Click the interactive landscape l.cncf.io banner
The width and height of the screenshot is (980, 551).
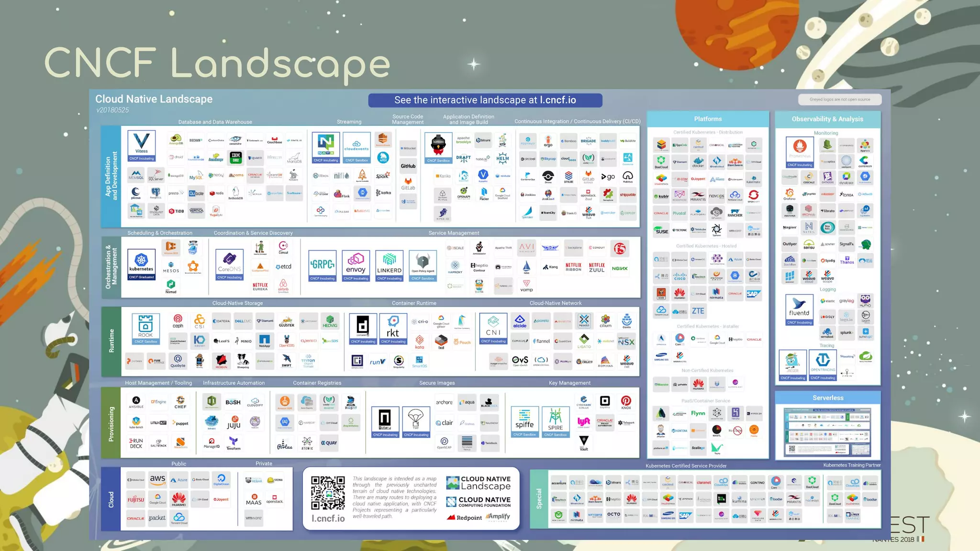(x=485, y=100)
